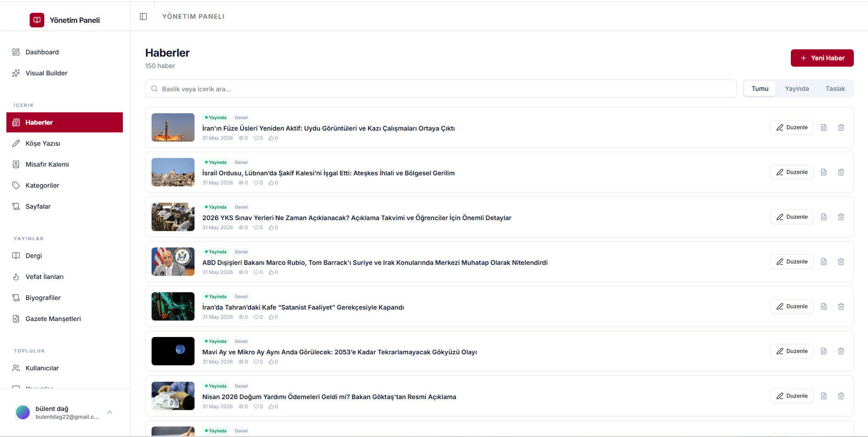868x437 pixels.
Task: Open the exam hall thumbnail for YKS article
Action: click(x=173, y=217)
